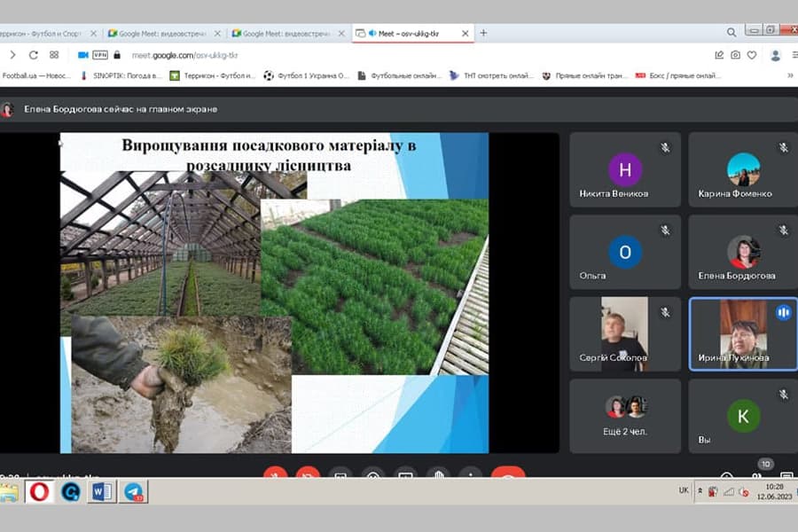Open Telegram from the taskbar
The height and width of the screenshot is (532, 798).
(134, 491)
